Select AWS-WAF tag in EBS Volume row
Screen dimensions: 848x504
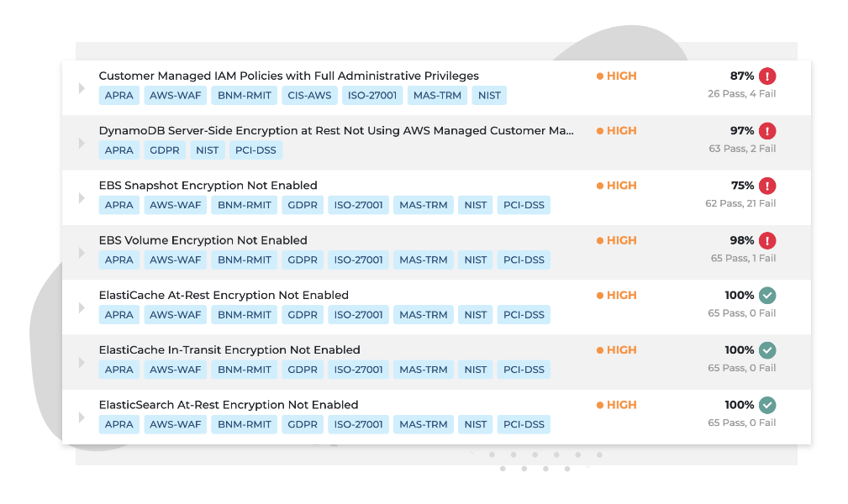[175, 260]
